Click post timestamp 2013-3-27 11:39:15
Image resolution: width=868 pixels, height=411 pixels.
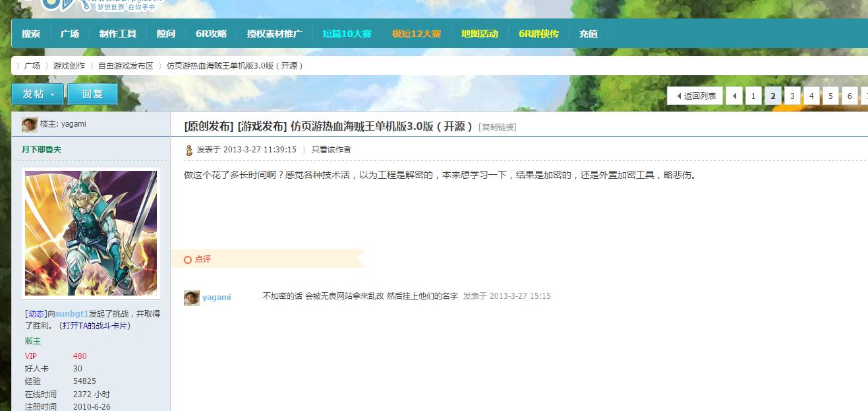pos(260,150)
